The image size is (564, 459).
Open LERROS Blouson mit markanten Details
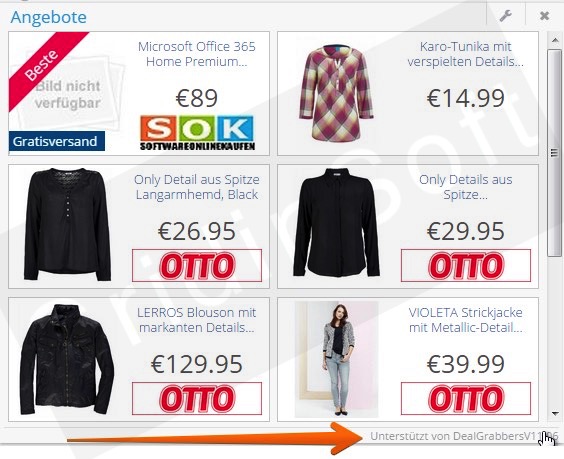click(x=197, y=320)
